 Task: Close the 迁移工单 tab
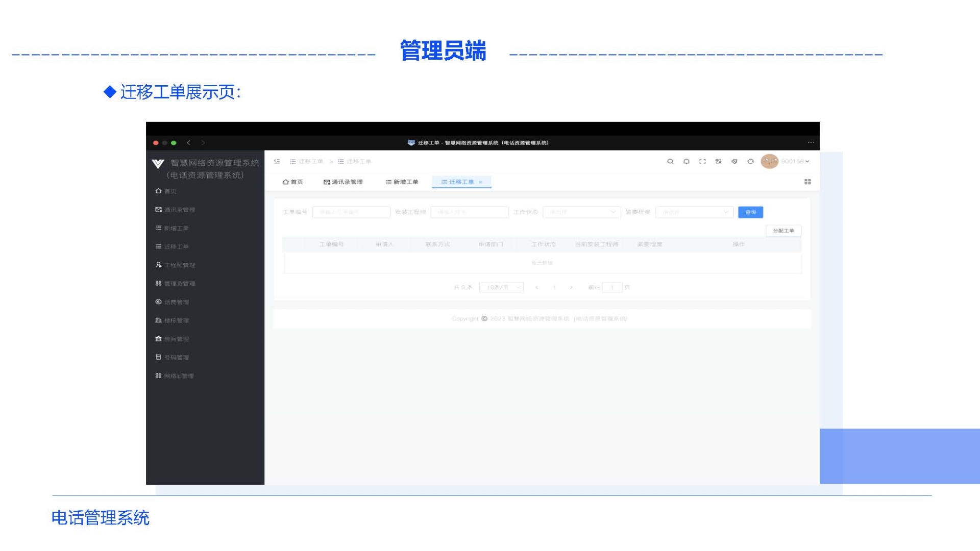pos(480,182)
